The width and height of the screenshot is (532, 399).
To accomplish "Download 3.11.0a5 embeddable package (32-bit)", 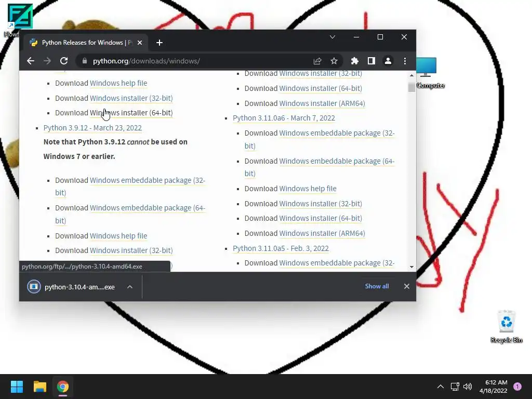I will click(337, 263).
